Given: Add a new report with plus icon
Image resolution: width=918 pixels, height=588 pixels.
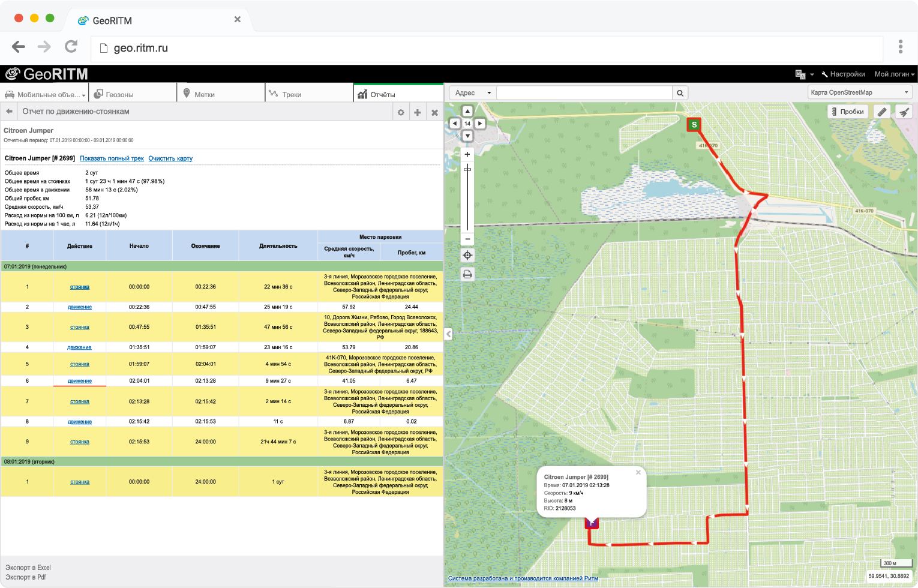Looking at the screenshot, I should click(x=418, y=112).
